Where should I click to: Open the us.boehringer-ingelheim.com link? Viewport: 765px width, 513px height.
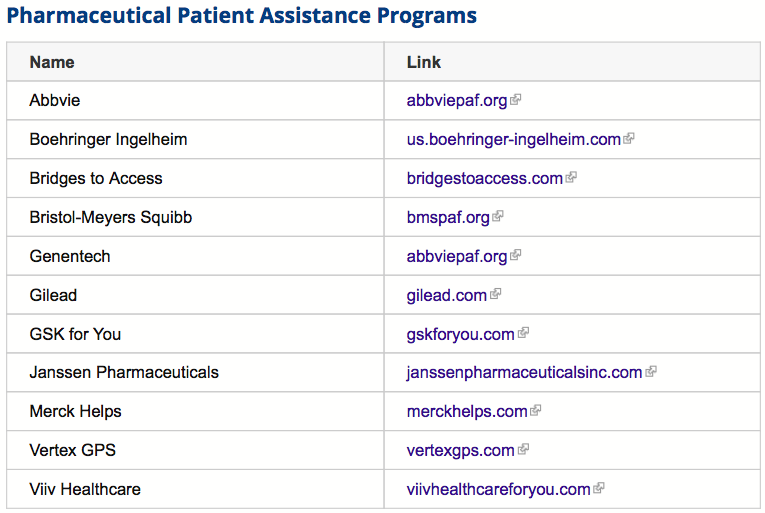pos(514,140)
